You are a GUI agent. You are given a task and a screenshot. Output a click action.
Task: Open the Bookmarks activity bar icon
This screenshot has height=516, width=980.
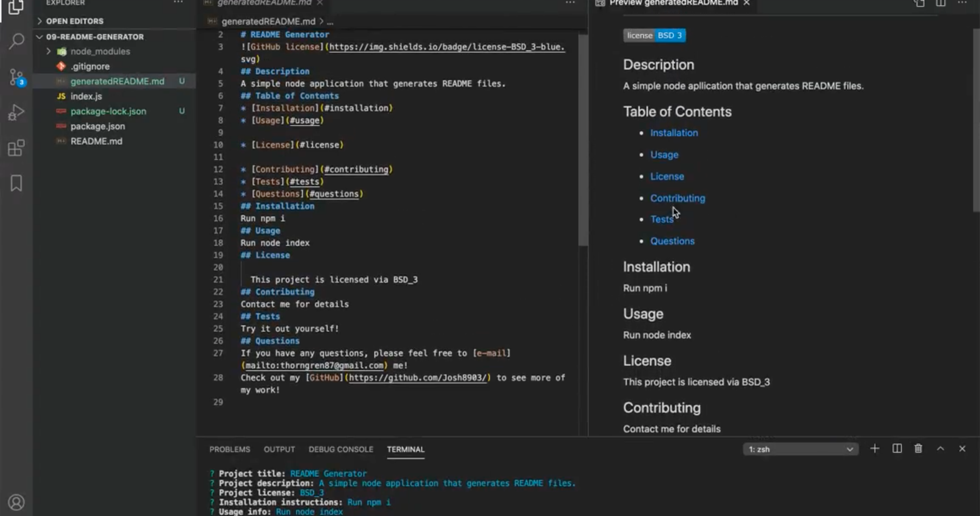tap(16, 183)
